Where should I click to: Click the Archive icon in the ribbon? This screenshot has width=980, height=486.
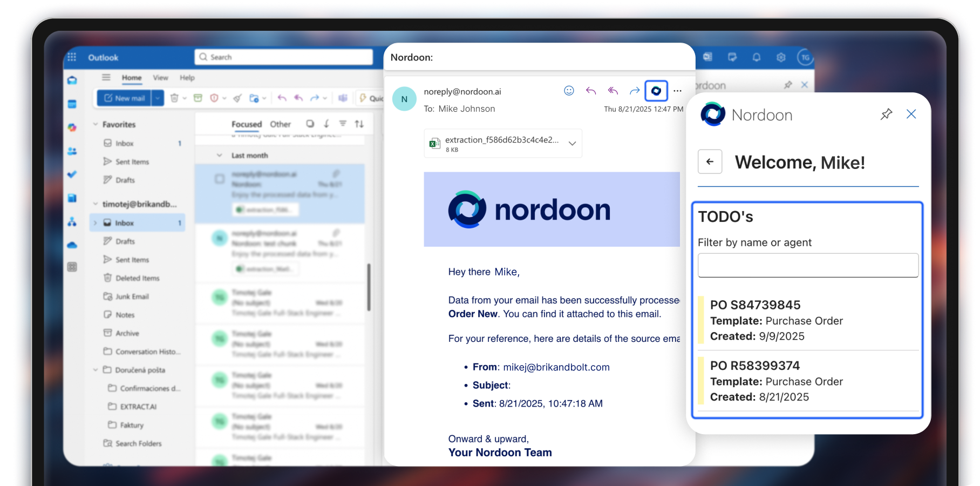198,98
